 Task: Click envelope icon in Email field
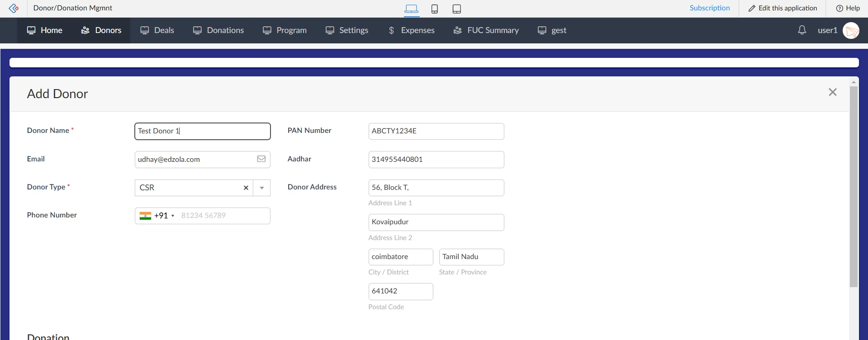pyautogui.click(x=261, y=159)
